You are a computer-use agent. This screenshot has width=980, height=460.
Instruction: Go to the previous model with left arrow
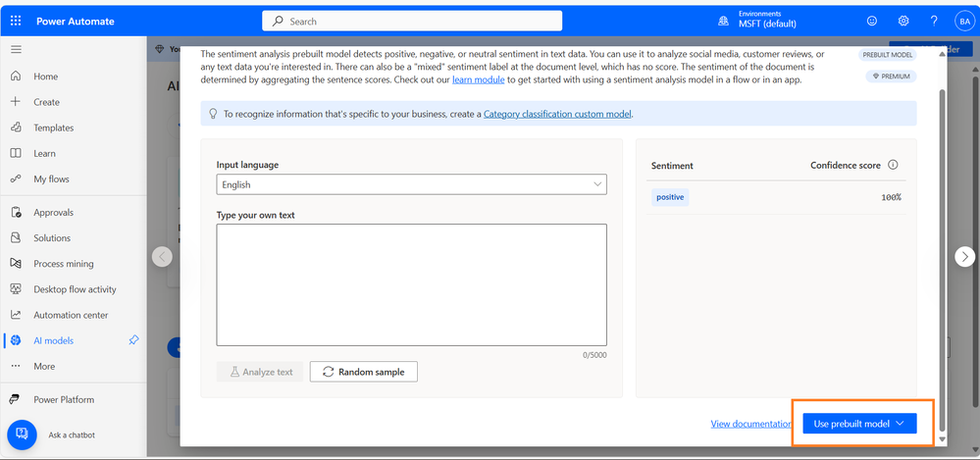point(163,256)
